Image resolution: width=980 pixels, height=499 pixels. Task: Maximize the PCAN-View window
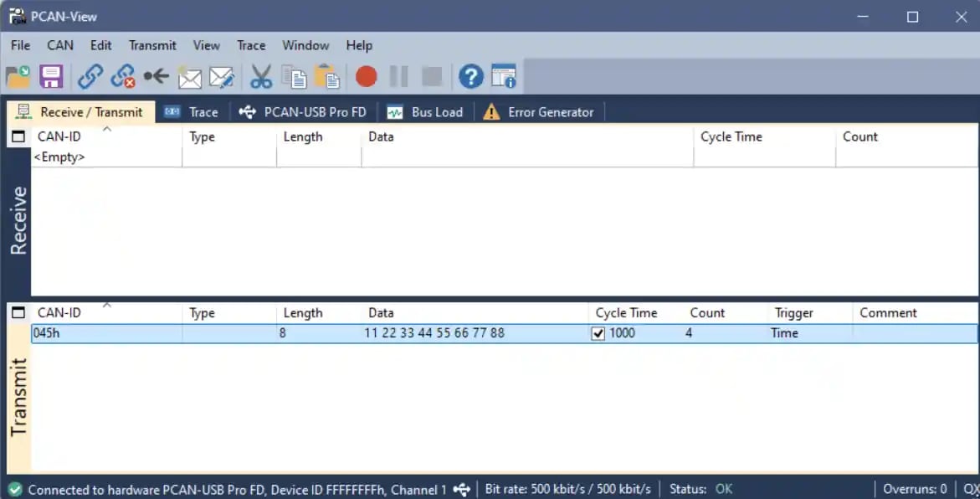(x=912, y=17)
